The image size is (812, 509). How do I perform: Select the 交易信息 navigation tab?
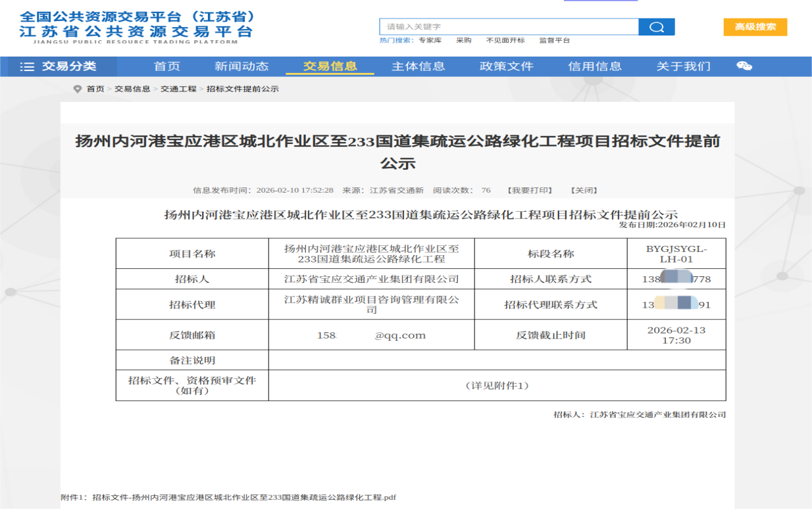click(x=330, y=66)
